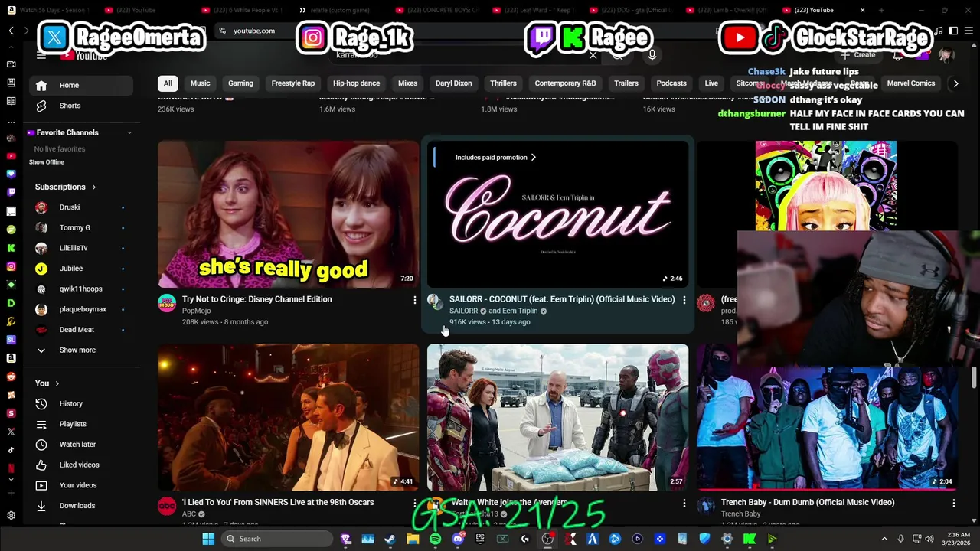Screen dimensions: 980x551
Task: Open Playlists in the sidebar
Action: [x=80, y=424]
